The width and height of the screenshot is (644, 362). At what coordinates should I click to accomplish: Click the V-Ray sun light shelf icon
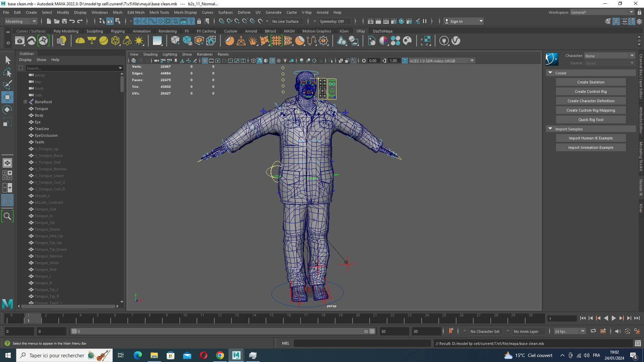pos(139,41)
